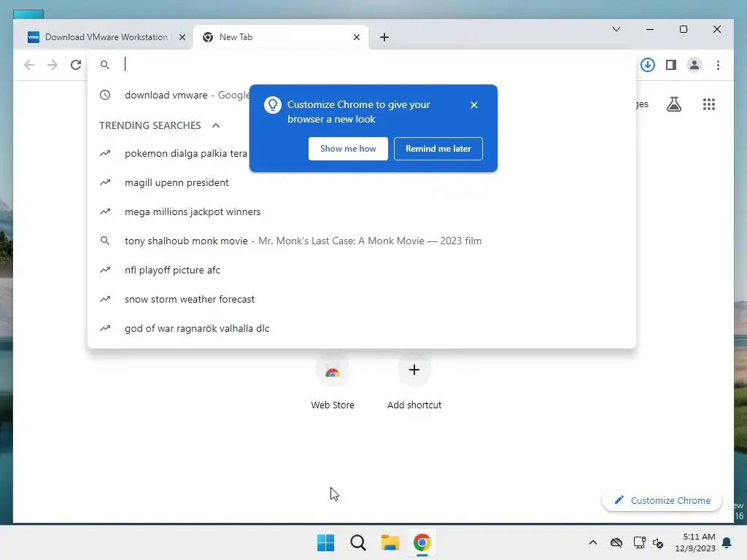Open the clock showing 5:11 AM
This screenshot has width=747, height=560.
[695, 542]
